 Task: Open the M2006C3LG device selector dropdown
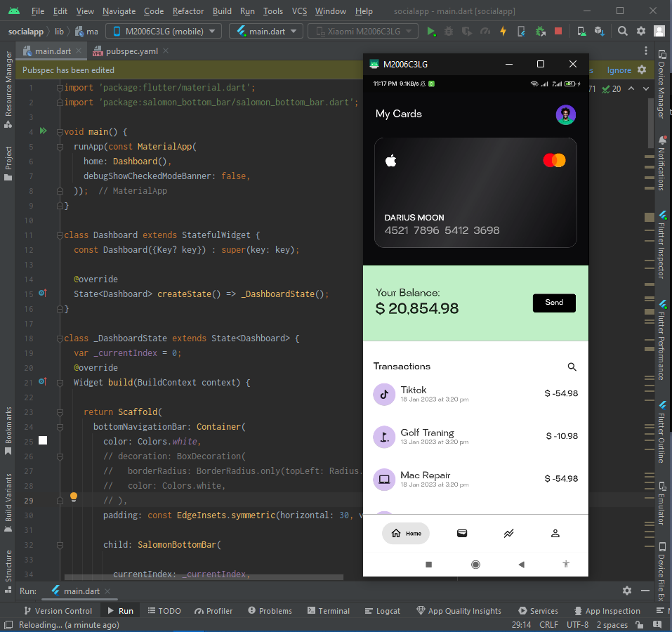pos(163,31)
